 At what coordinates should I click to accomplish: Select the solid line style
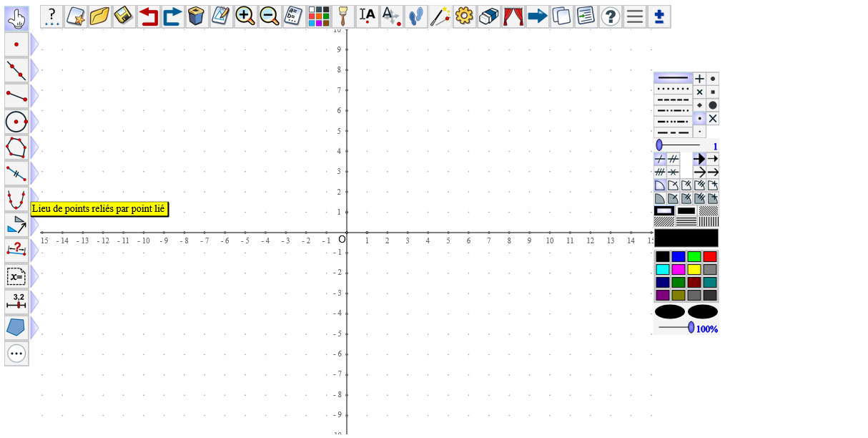[673, 78]
